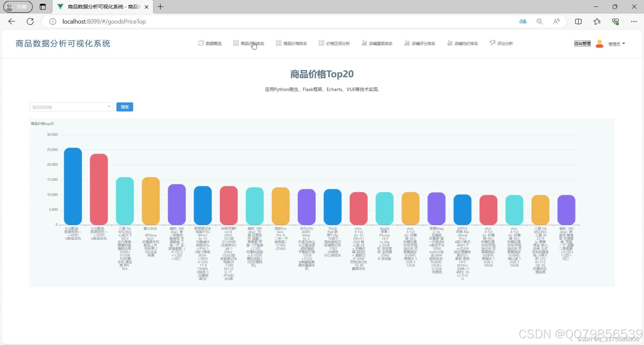Click the 搜索 search button
The width and height of the screenshot is (644, 345).
(x=125, y=107)
